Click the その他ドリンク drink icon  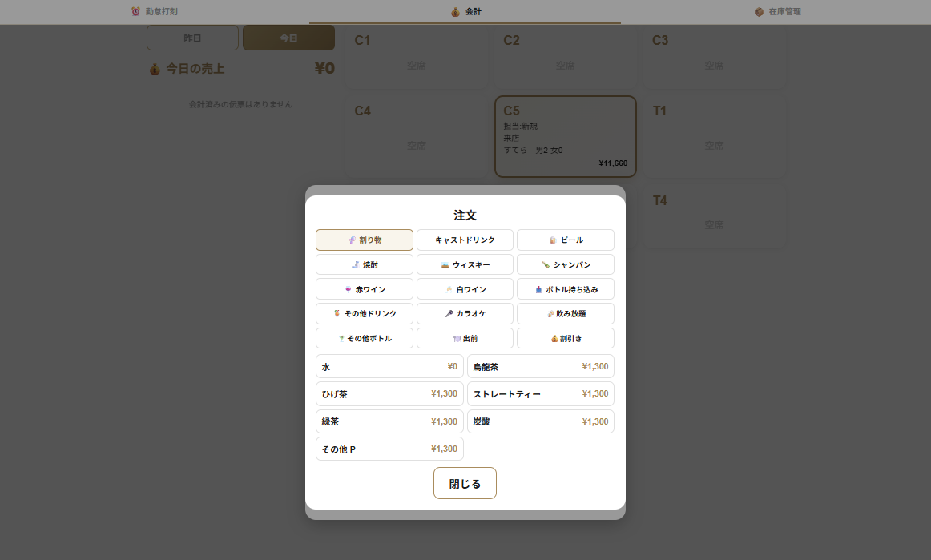(337, 313)
